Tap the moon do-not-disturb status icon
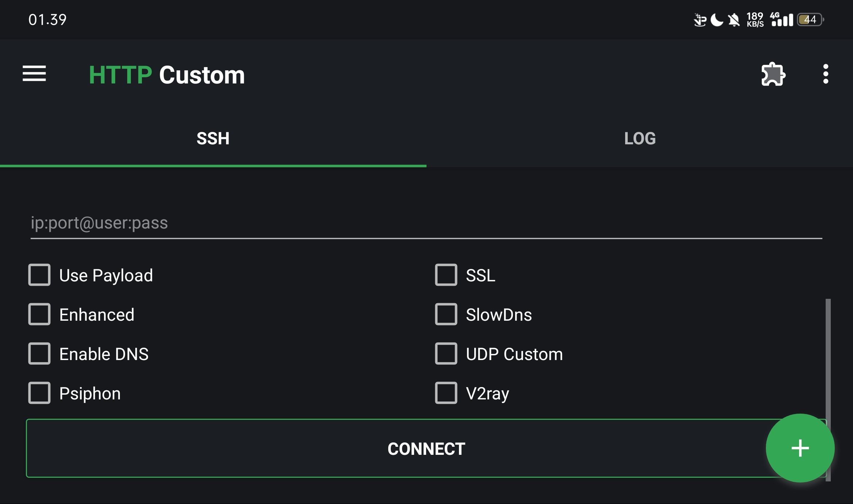Screen dimensions: 853x504 tap(717, 20)
